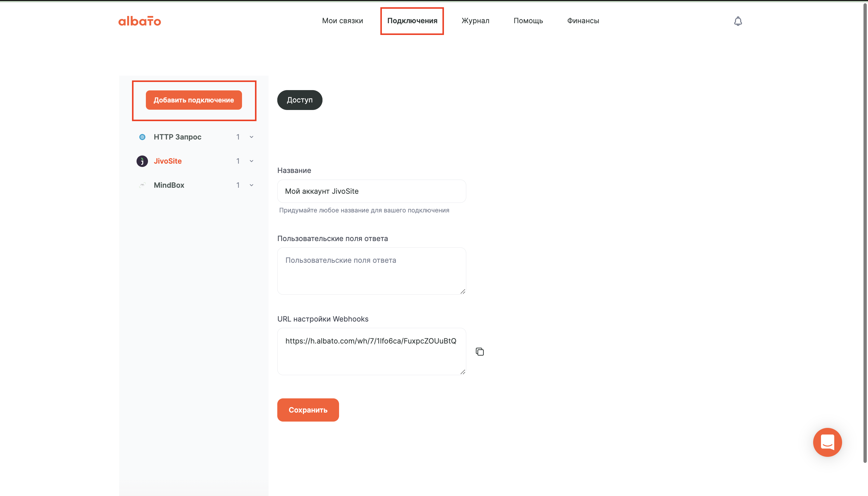The height and width of the screenshot is (496, 868).
Task: Open the notifications bell
Action: [x=738, y=21]
